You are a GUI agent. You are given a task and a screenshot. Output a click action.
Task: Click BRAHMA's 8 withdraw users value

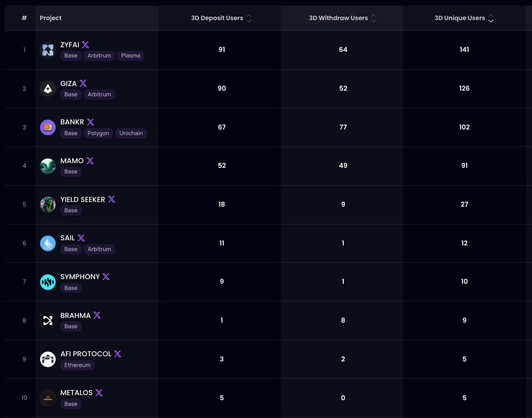(343, 320)
